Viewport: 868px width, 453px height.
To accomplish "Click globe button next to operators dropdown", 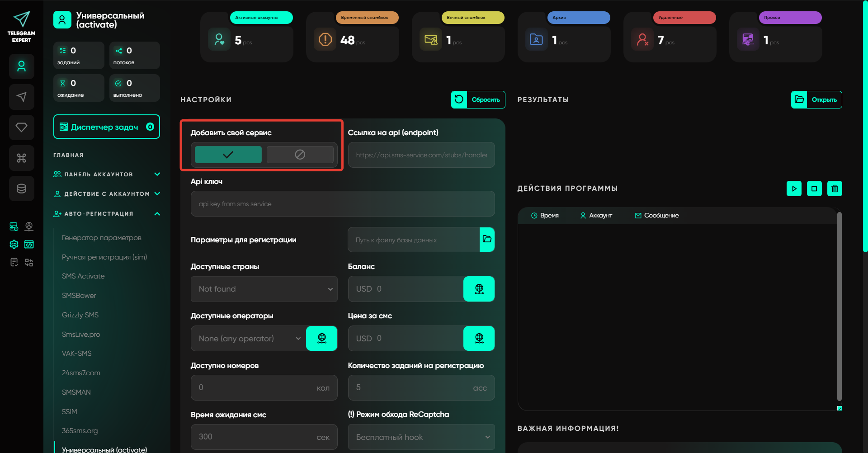I will coord(321,338).
